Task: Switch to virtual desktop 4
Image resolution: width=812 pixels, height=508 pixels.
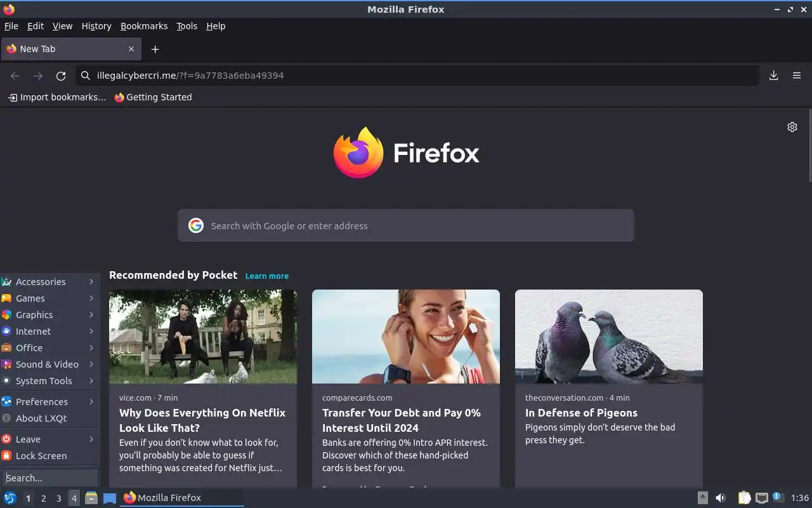Action: click(x=74, y=498)
